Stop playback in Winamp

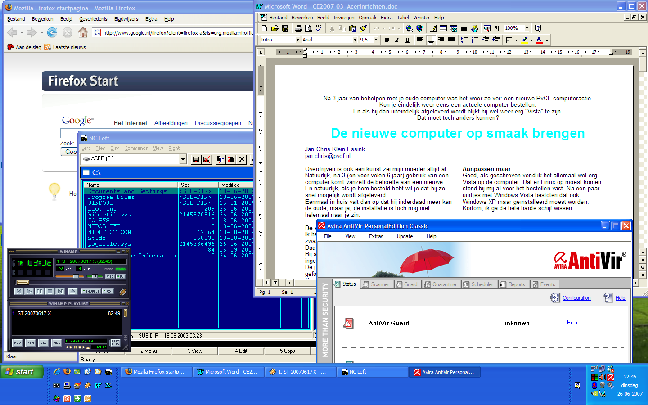(49, 291)
